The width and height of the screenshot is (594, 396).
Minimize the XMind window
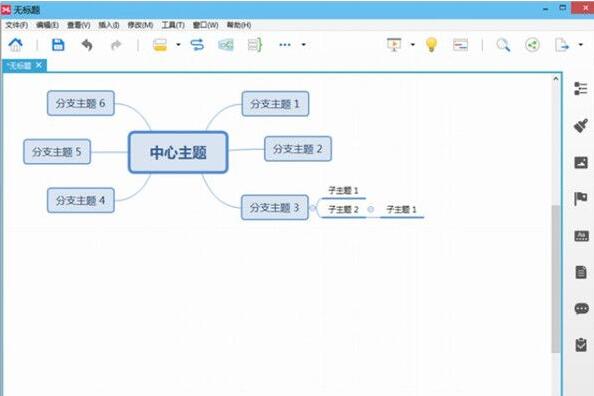pyautogui.click(x=546, y=9)
